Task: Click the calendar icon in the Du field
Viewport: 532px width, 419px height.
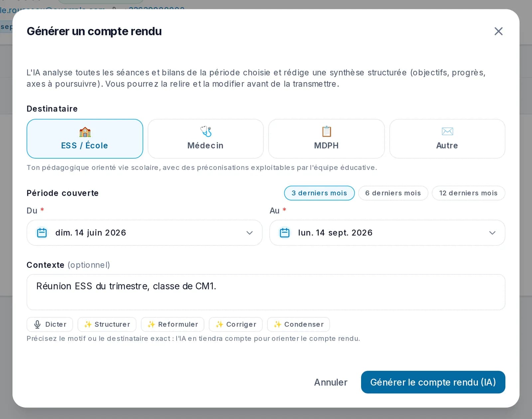Action: tap(42, 233)
